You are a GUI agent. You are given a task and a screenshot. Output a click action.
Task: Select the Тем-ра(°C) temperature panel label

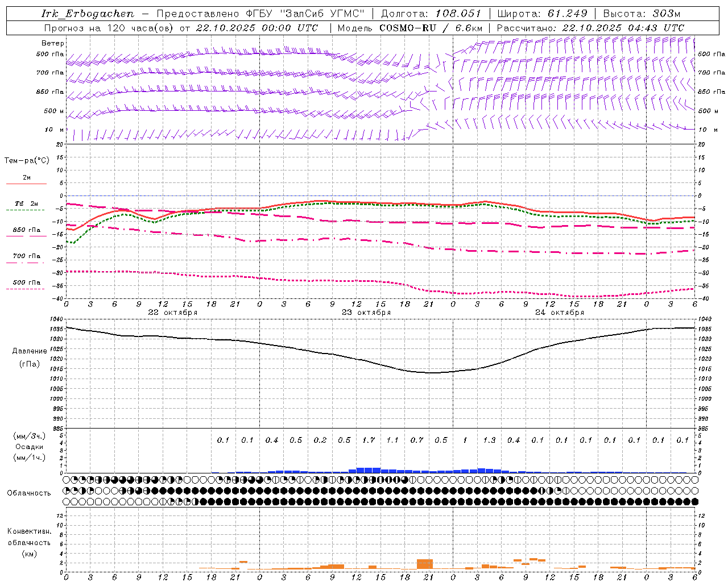click(x=27, y=161)
